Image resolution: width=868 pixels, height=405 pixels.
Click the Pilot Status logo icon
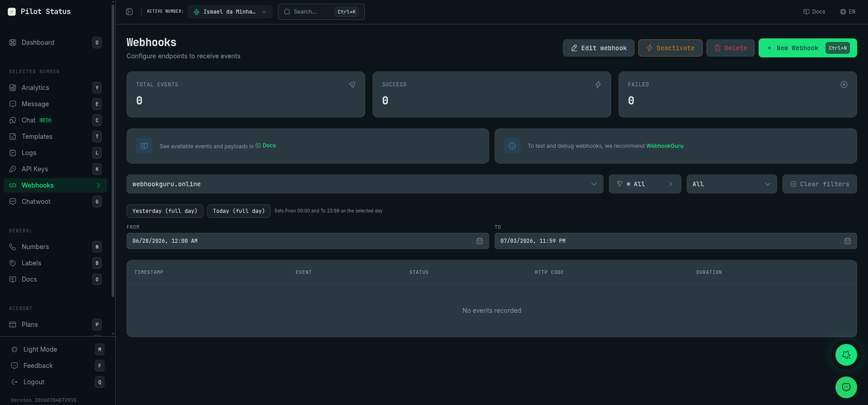point(12,12)
